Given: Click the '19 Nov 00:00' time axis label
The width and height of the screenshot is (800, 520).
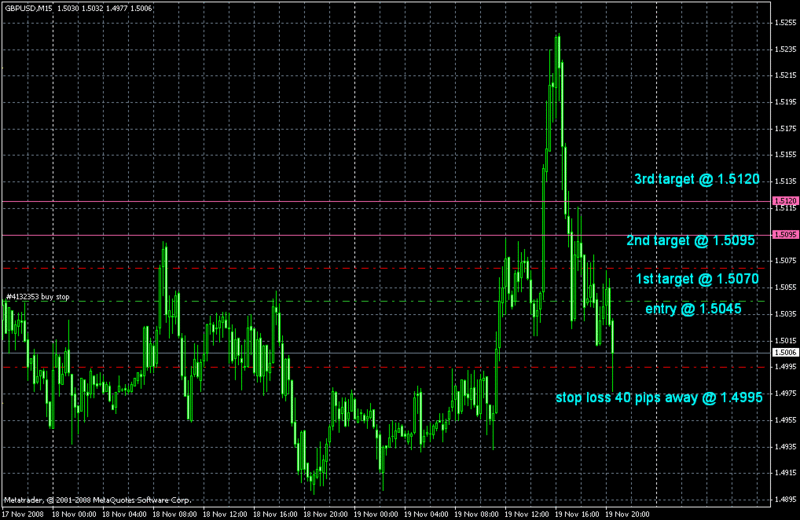Looking at the screenshot, I should click(376, 514).
